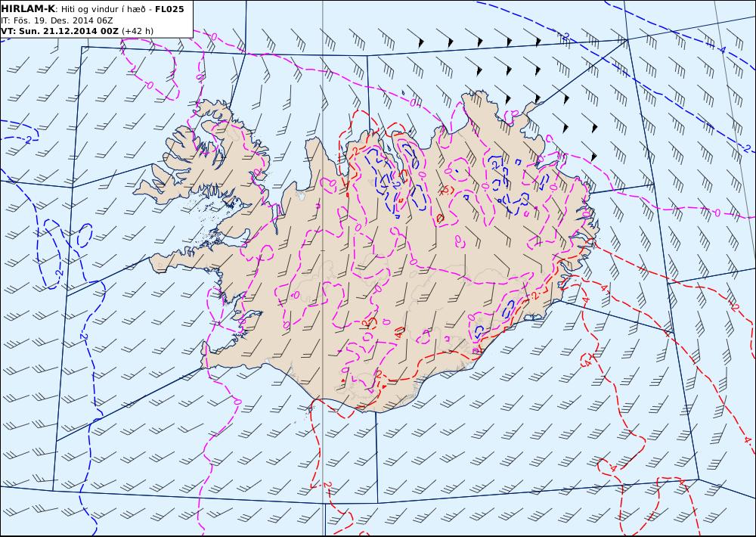
Task: Click the 'IT: Fös. 19. Des. 2014 06Z' line
Action: click(x=57, y=20)
